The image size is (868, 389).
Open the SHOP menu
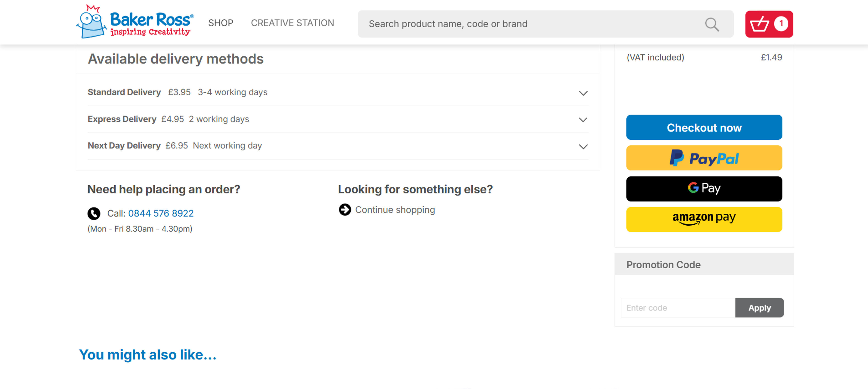[220, 23]
